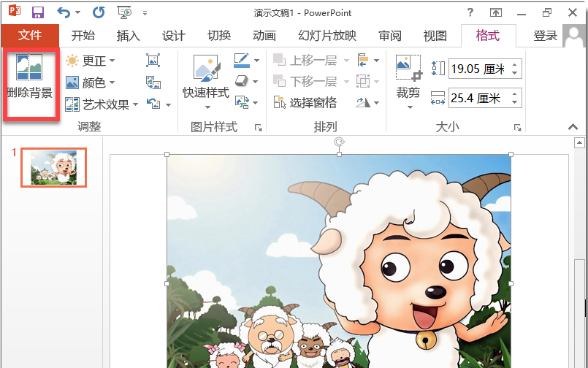Click the Align objects icon
This screenshot has width=588, height=368.
[x=363, y=60]
